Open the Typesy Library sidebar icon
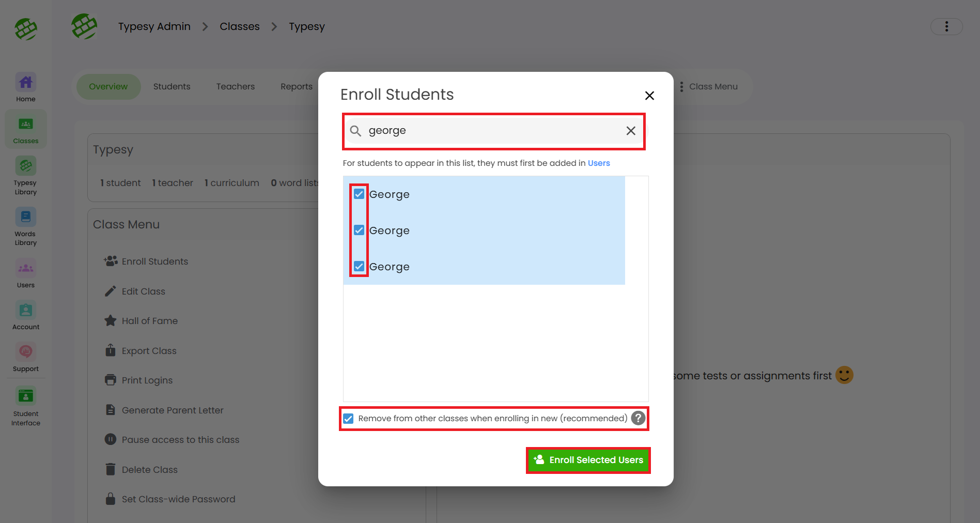Image resolution: width=980 pixels, height=523 pixels. [26, 166]
